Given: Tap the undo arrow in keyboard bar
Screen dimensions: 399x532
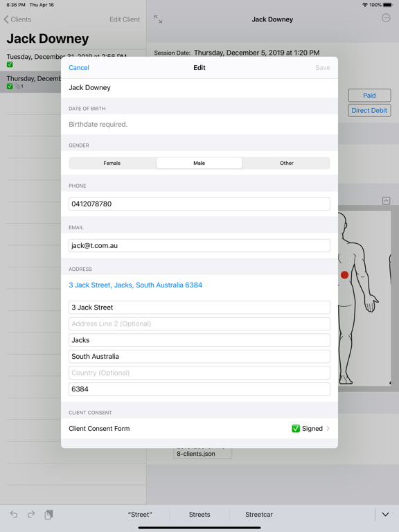Looking at the screenshot, I should tap(14, 515).
